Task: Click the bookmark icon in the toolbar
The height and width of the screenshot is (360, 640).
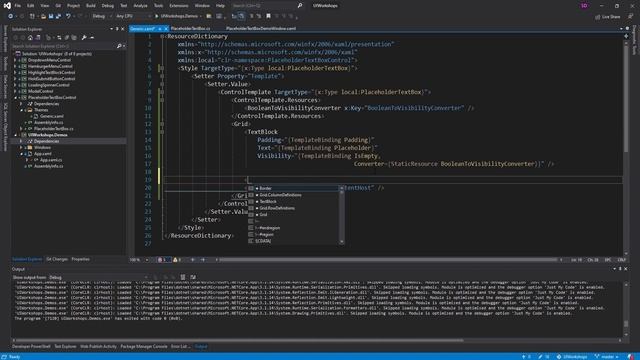Action: pyautogui.click(x=268, y=16)
